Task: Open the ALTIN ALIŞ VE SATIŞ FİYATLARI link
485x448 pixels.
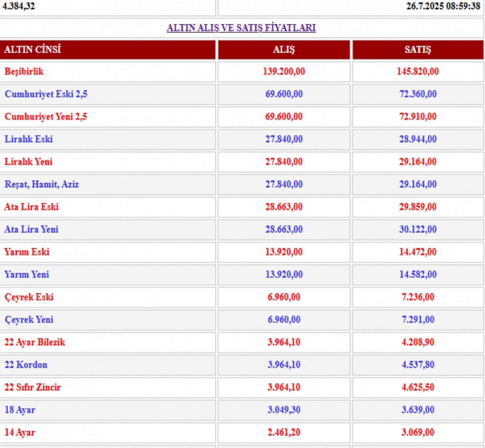Action: pyautogui.click(x=241, y=28)
